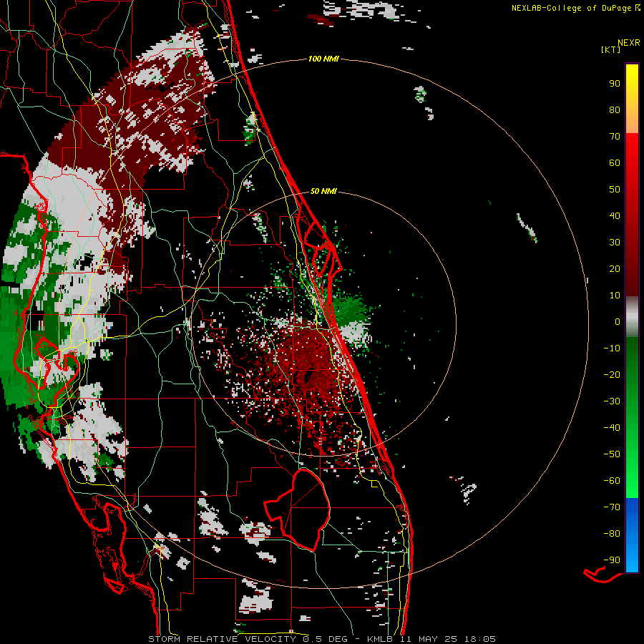Click the positive 60 knot scale value
Image resolution: width=644 pixels, height=644 pixels.
pyautogui.click(x=615, y=162)
